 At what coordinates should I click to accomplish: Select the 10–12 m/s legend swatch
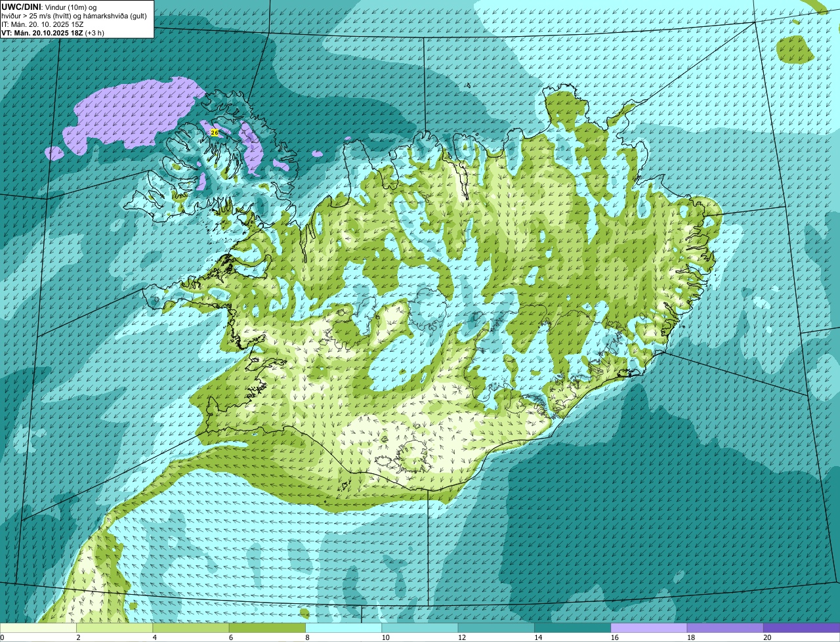[420, 628]
